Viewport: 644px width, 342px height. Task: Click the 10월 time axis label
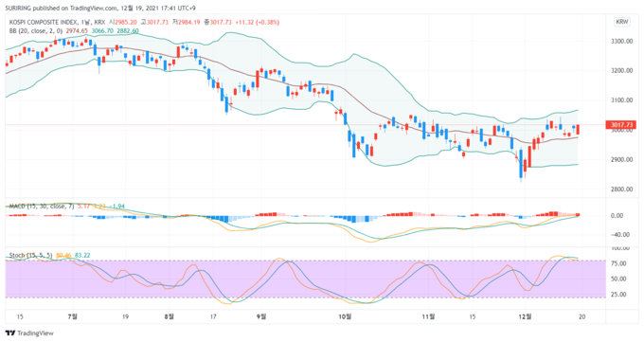coord(345,316)
